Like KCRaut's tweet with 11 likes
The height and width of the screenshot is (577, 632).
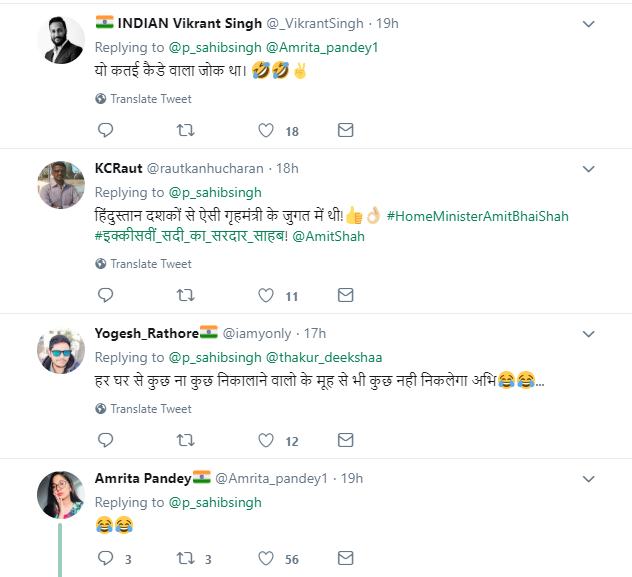coord(266,296)
